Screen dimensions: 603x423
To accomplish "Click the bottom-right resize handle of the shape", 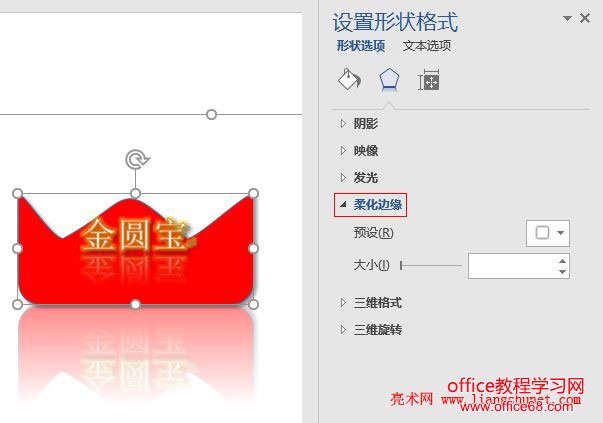I will coord(253,305).
